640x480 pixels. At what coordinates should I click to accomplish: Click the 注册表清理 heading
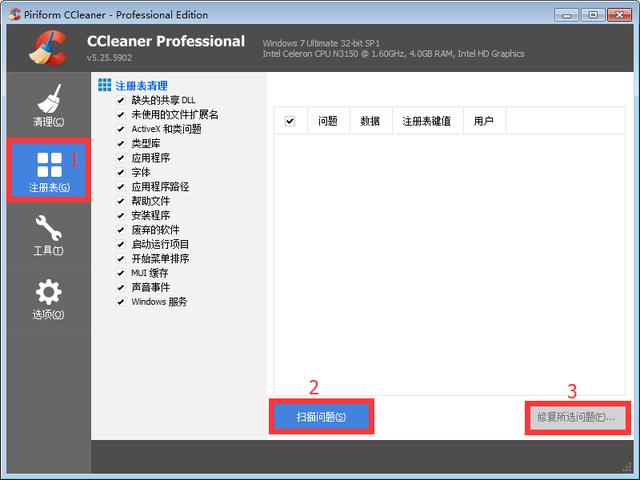[142, 86]
